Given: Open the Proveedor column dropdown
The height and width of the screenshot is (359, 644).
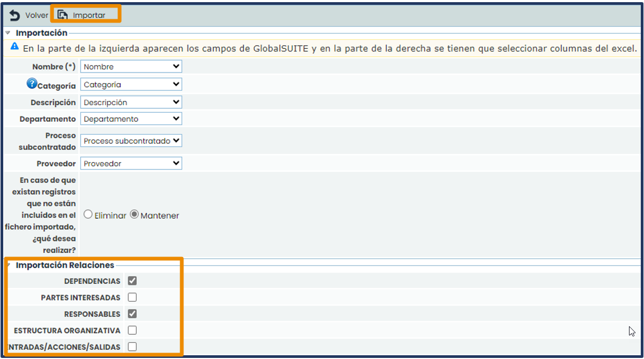Looking at the screenshot, I should 131,163.
